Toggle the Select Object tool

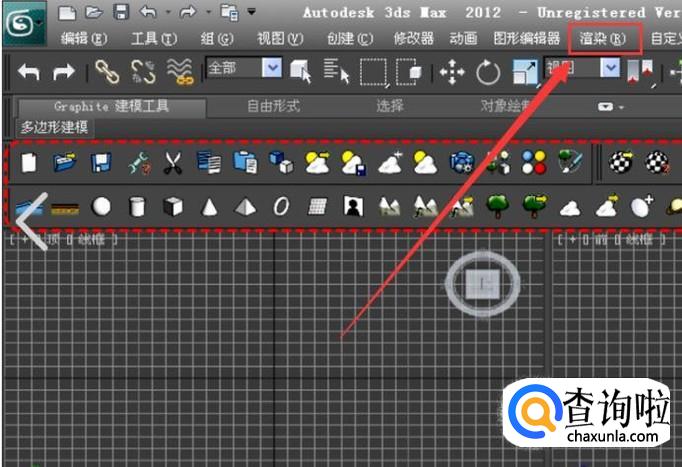coord(299,71)
